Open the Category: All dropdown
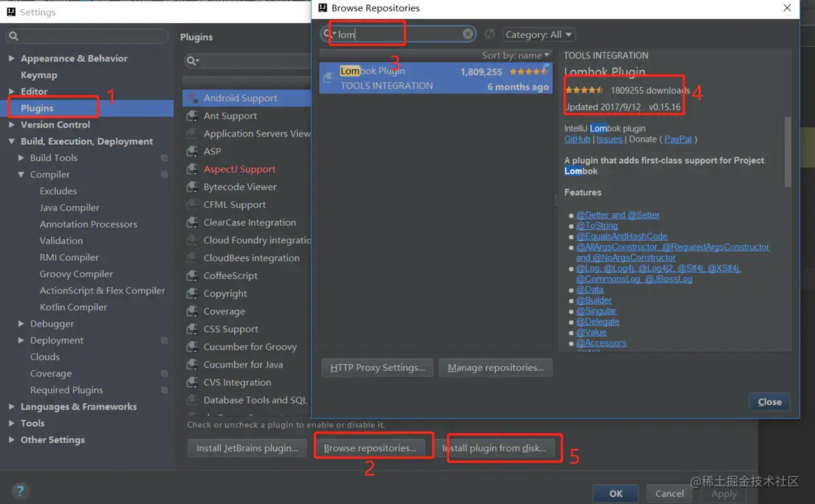 pyautogui.click(x=539, y=34)
